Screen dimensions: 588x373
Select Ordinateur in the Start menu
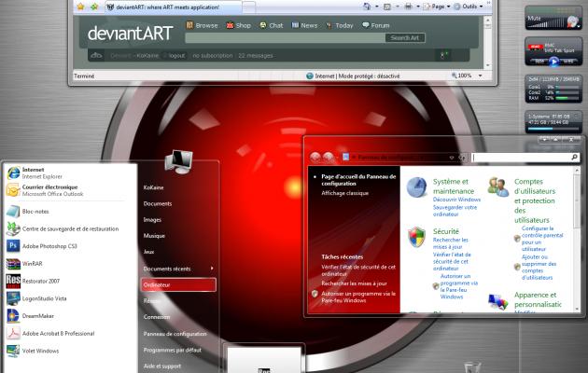coord(178,284)
